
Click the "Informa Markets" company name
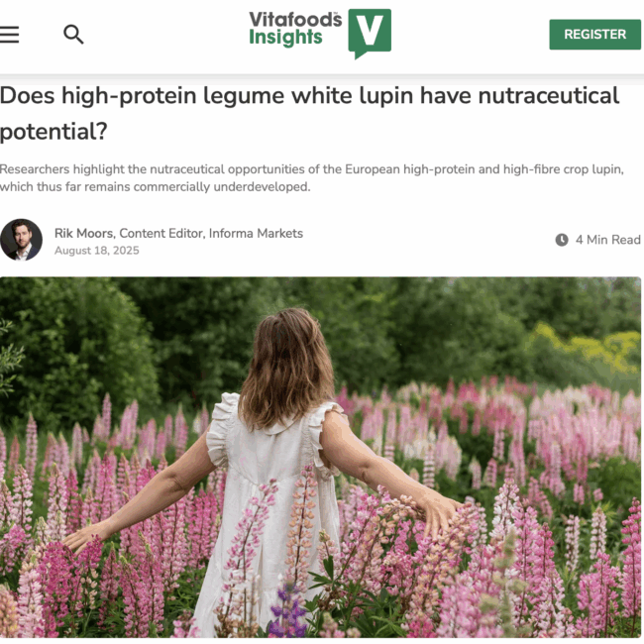click(x=256, y=233)
